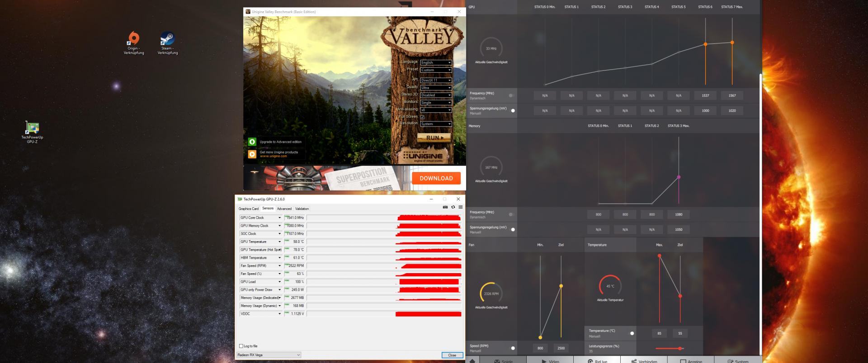868x363 pixels.
Task: Open the Language dropdown in Valley
Action: point(436,62)
